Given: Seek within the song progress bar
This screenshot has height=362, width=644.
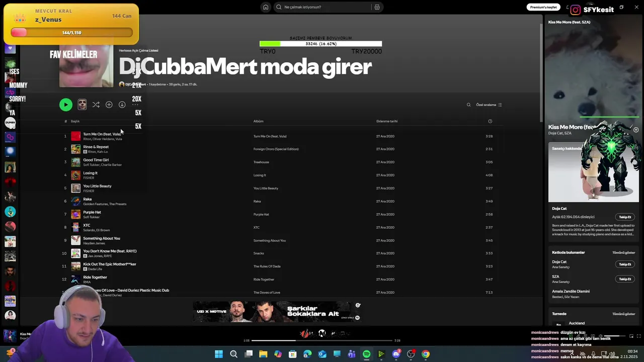Looking at the screenshot, I should pos(322,340).
